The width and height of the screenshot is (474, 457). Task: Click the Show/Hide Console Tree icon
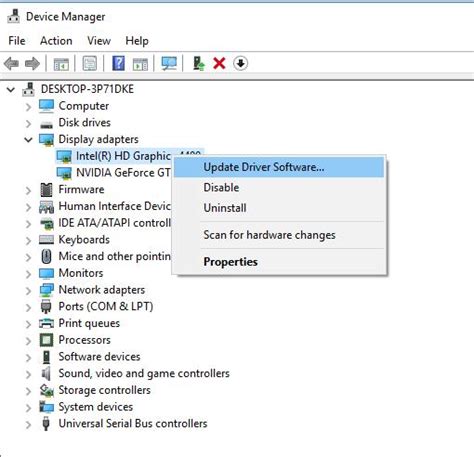coord(61,63)
